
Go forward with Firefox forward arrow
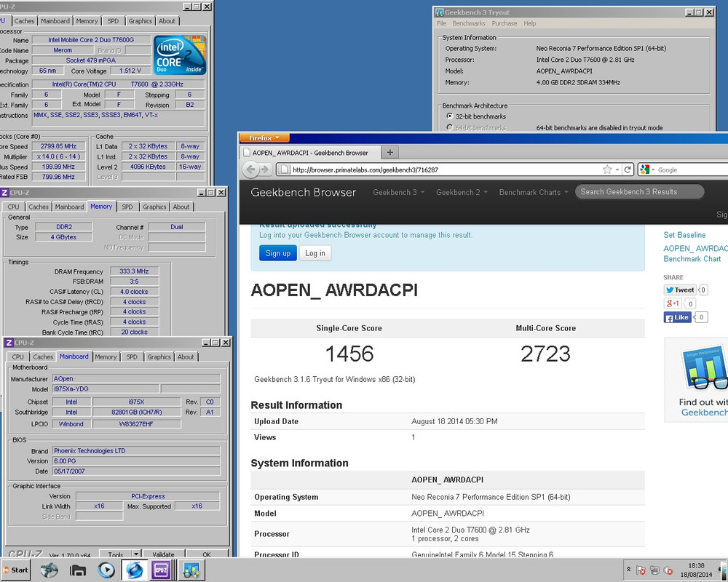point(265,170)
